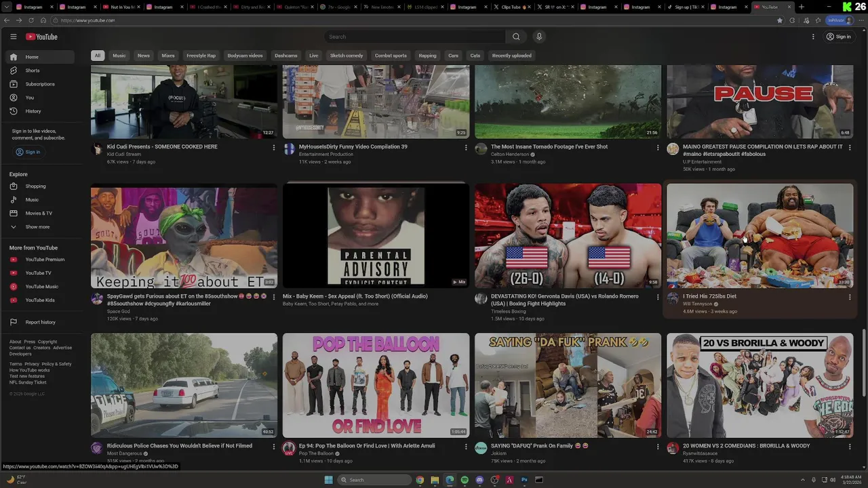
Task: Open options menu for I Tried His 725lbs Diet
Action: [849, 297]
